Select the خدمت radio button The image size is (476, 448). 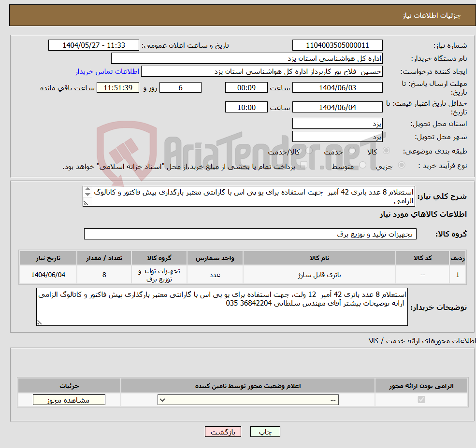pyautogui.click(x=352, y=151)
